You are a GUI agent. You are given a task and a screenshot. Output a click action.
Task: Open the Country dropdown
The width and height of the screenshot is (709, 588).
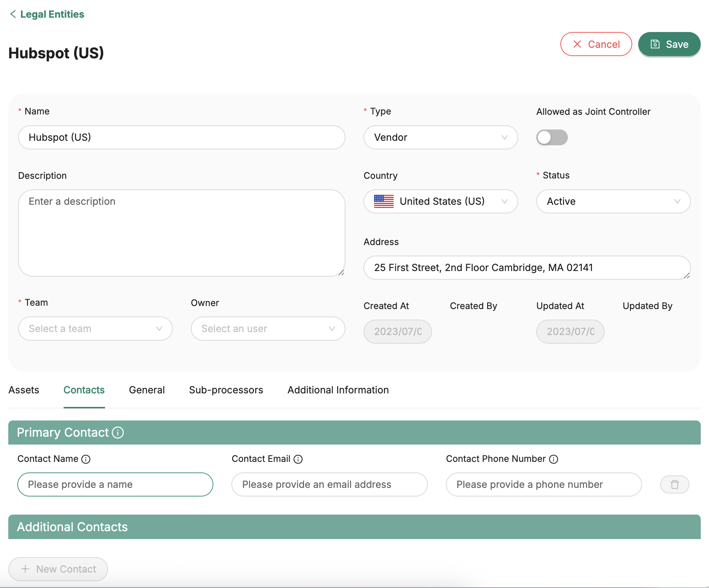click(441, 201)
